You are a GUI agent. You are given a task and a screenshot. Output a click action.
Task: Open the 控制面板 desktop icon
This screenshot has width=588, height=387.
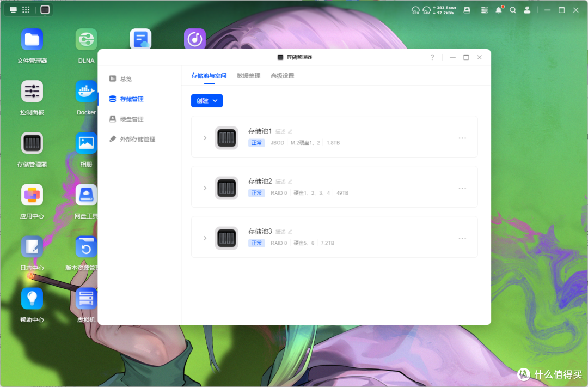(32, 91)
